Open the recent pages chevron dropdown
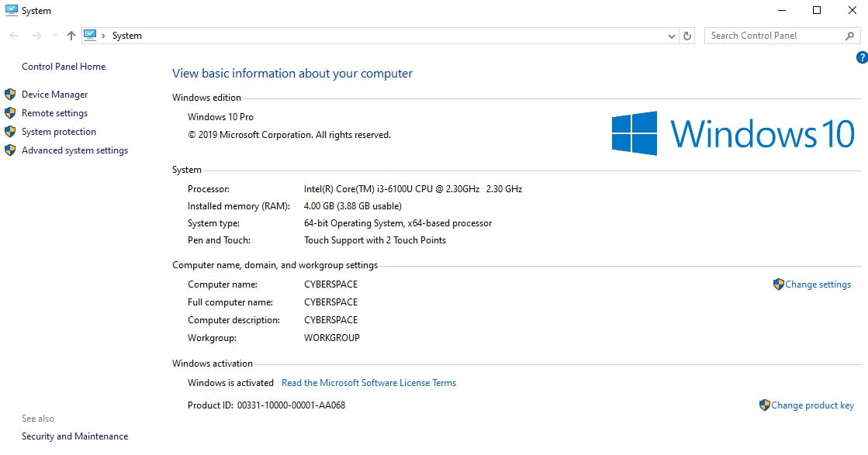Image resolution: width=868 pixels, height=455 pixels. click(x=54, y=35)
